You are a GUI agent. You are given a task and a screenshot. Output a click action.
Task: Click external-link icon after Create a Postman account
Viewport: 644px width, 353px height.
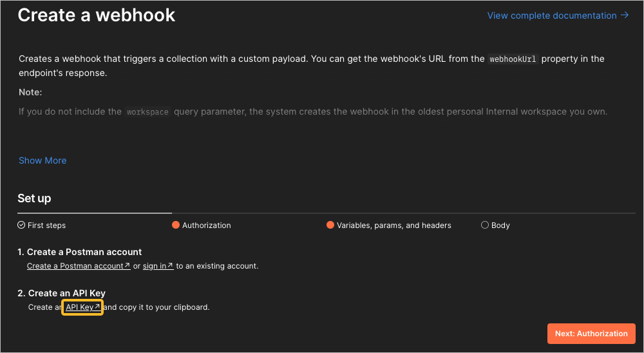click(x=127, y=266)
